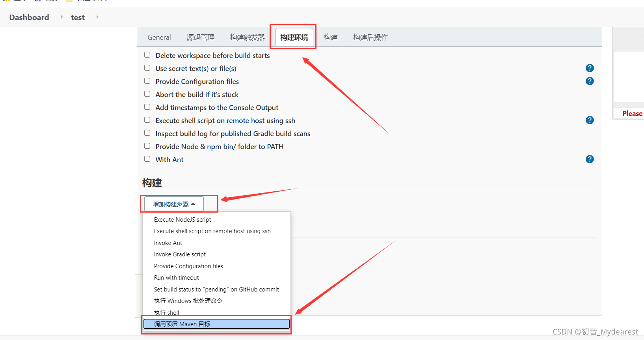Toggle Add timestamps to the Console Output
The width and height of the screenshot is (644, 340).
pos(147,107)
